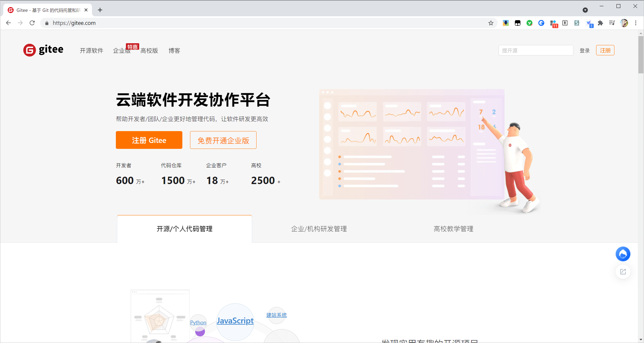
Task: Open the download manager extension icon
Action: 506,23
